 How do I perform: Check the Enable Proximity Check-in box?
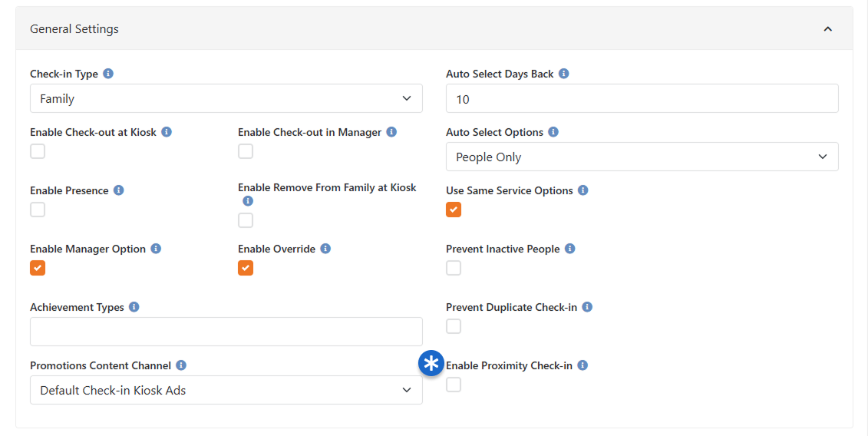click(x=454, y=385)
